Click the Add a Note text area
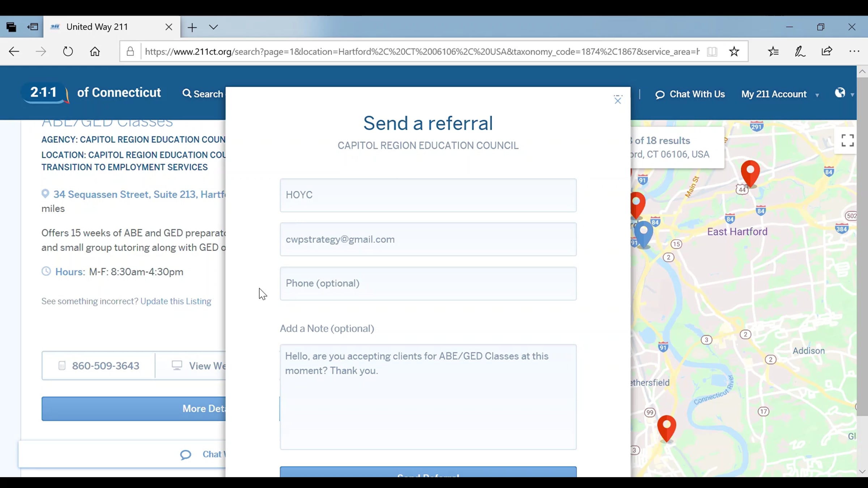This screenshot has height=488, width=868. click(x=428, y=397)
